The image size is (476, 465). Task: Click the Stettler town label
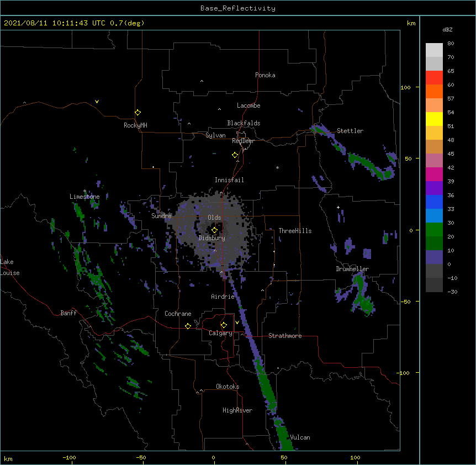point(350,131)
